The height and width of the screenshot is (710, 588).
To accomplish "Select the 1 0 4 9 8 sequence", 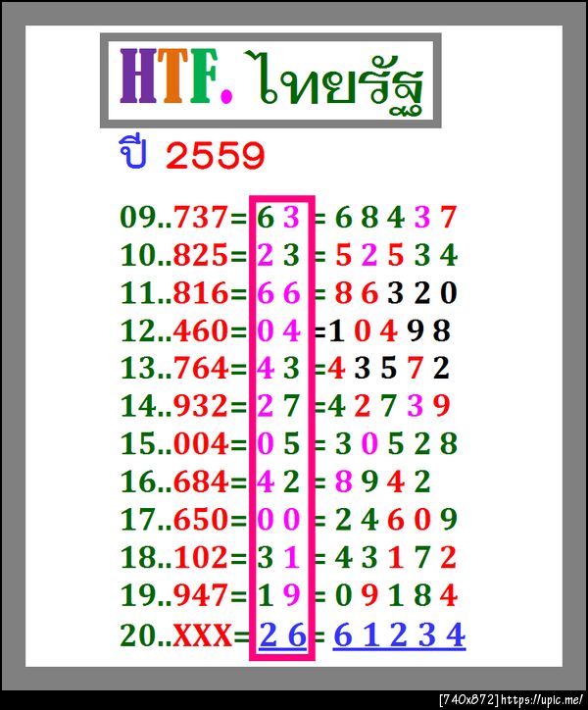I will (x=389, y=330).
